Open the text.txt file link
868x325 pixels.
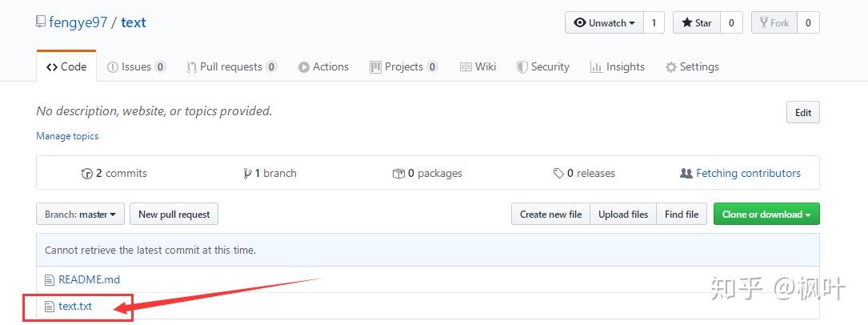(x=75, y=307)
